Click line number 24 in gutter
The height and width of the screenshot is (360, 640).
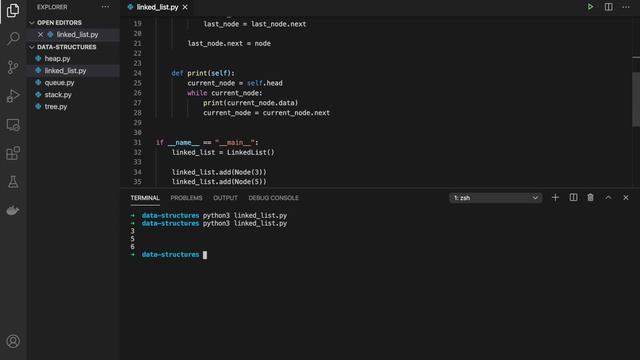(137, 73)
